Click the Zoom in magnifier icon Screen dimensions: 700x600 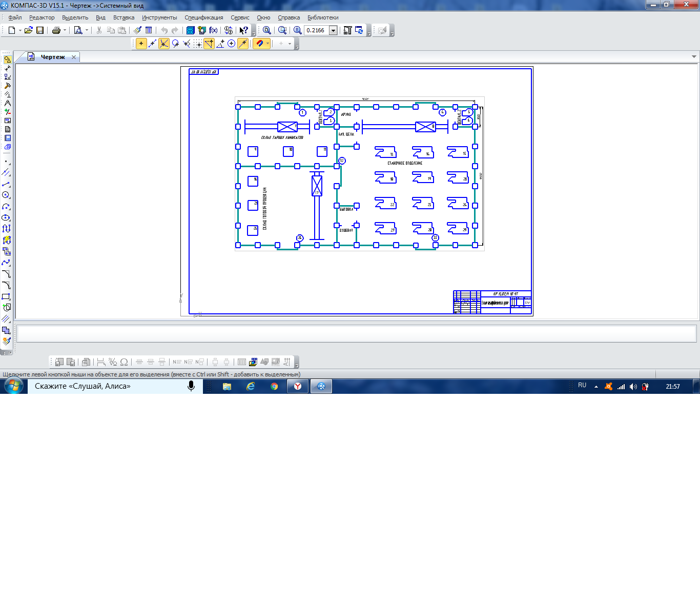coord(297,30)
